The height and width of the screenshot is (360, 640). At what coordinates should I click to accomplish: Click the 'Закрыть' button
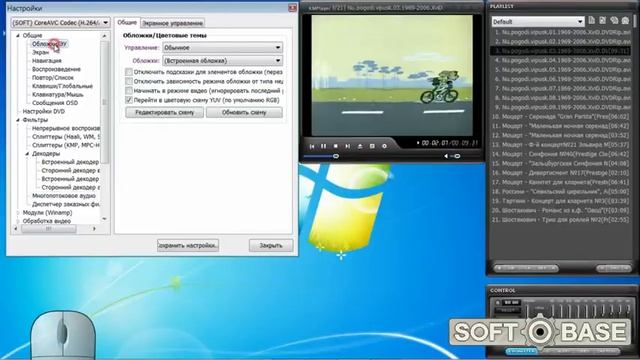click(271, 245)
